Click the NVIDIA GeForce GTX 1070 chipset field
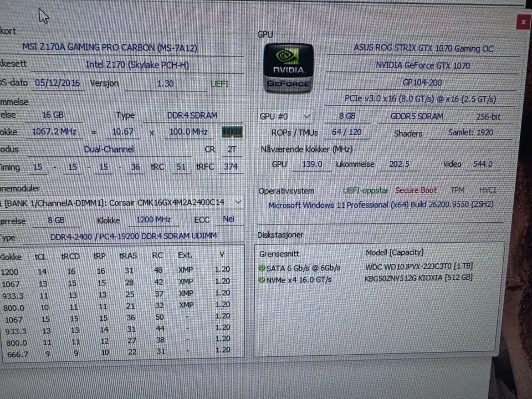 [423, 65]
